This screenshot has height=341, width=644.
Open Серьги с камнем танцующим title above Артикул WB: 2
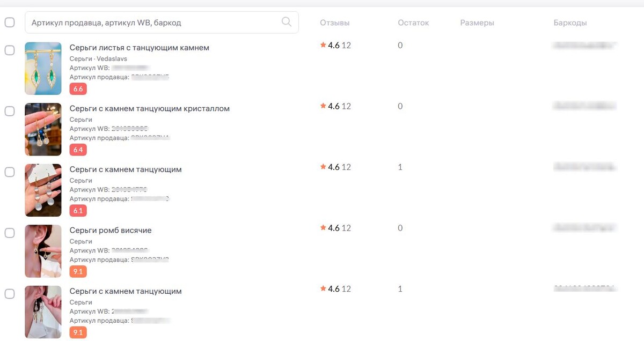(126, 292)
